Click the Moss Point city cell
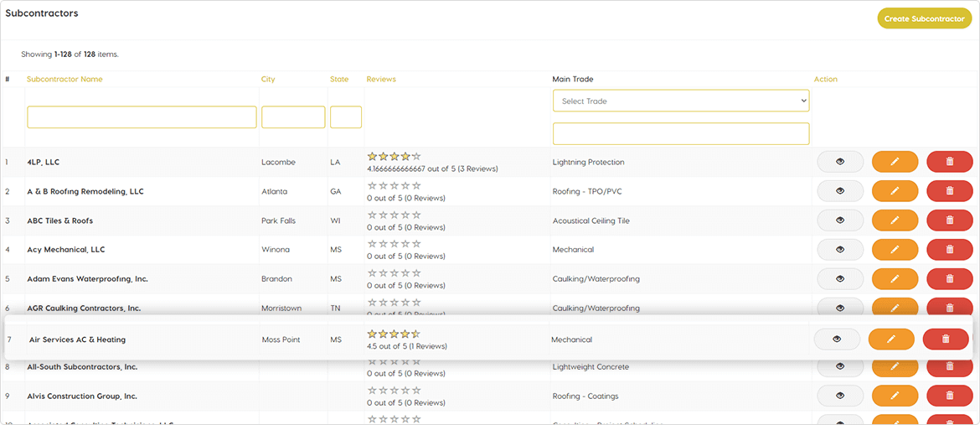The image size is (980, 425). (281, 339)
